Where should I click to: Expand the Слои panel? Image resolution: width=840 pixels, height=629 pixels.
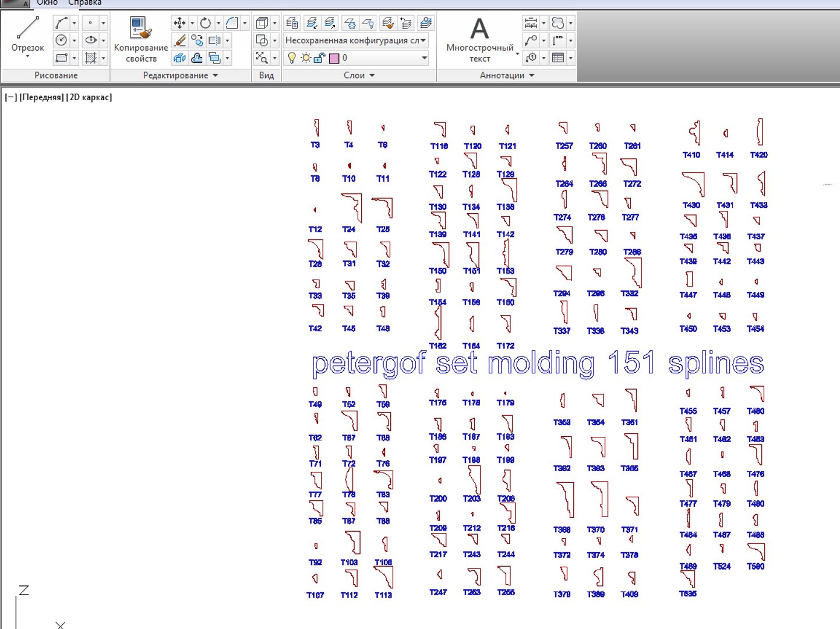[359, 75]
